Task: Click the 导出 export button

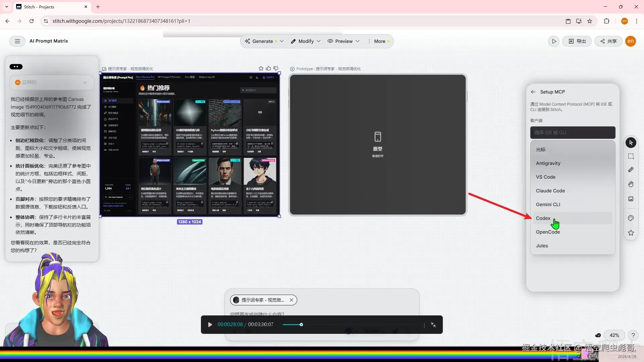Action: click(x=577, y=41)
